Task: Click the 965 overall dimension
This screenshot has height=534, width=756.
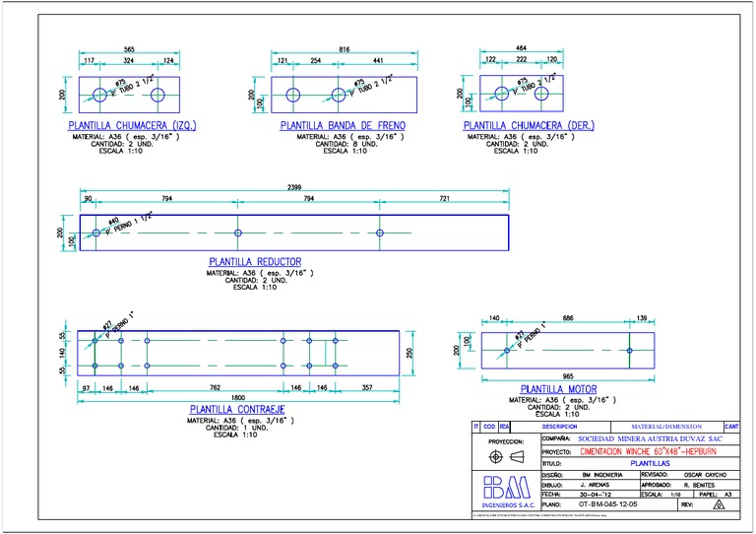Action: pos(568,376)
